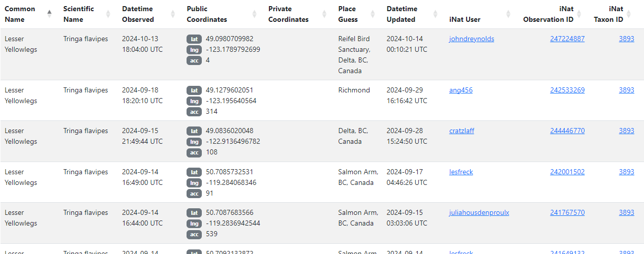
Task: Sort by Place Guess arrows
Action: tap(373, 14)
